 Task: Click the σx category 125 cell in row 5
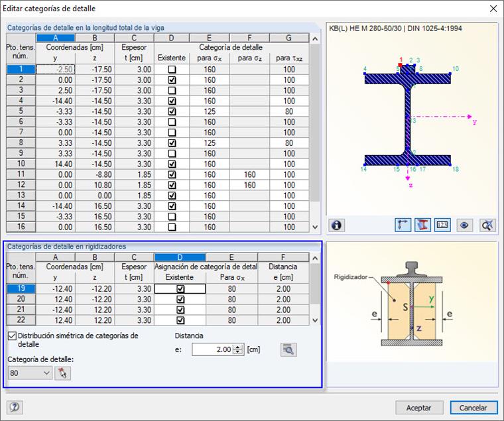point(210,111)
